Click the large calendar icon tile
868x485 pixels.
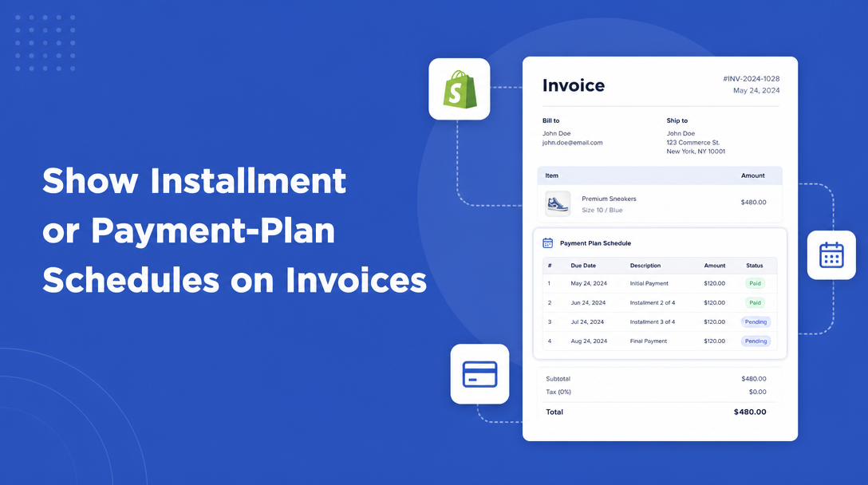831,254
